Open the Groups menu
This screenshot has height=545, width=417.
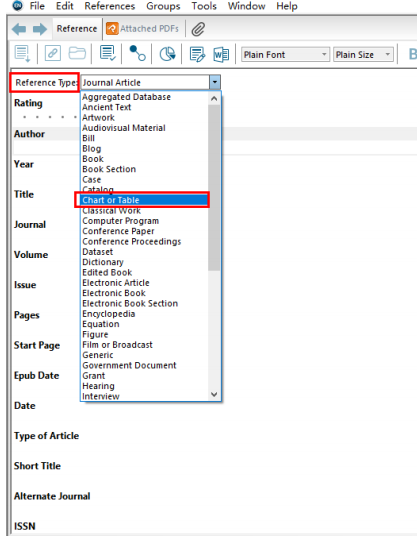pyautogui.click(x=163, y=6)
